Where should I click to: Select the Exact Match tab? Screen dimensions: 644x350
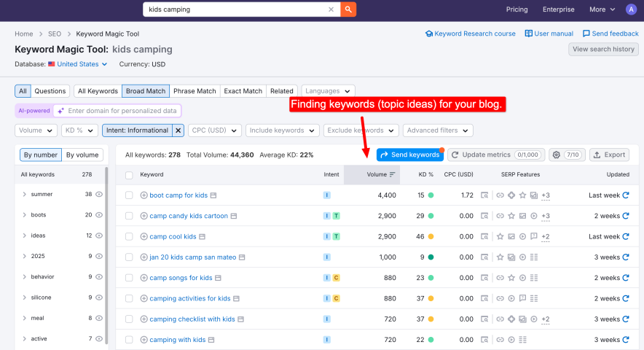pos(243,91)
